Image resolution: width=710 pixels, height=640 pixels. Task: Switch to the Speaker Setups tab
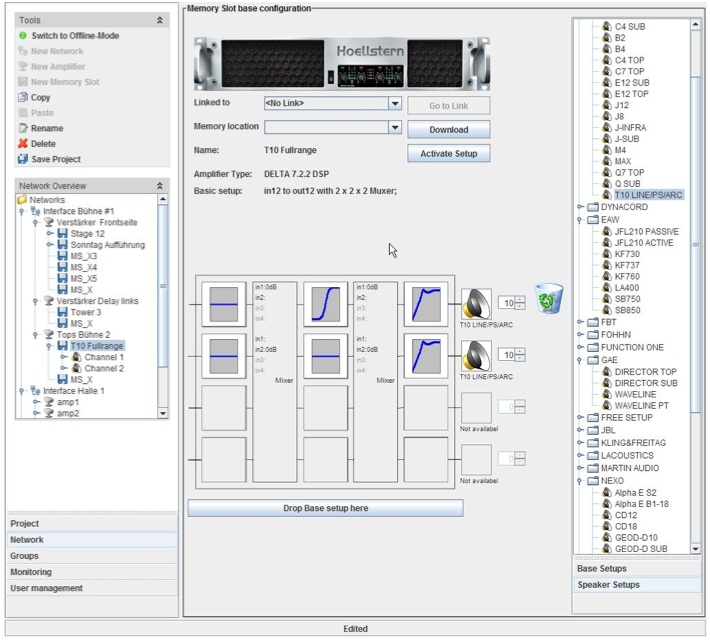coord(637,585)
